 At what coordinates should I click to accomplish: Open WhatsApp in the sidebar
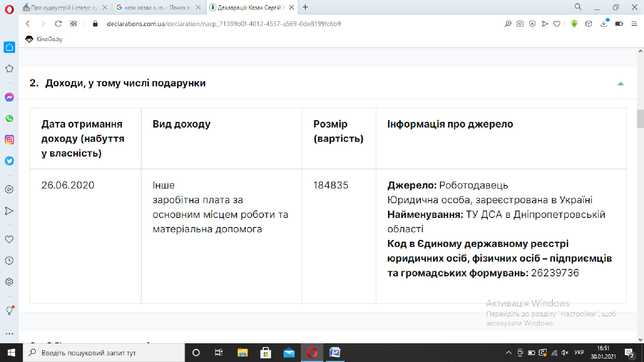(x=9, y=118)
